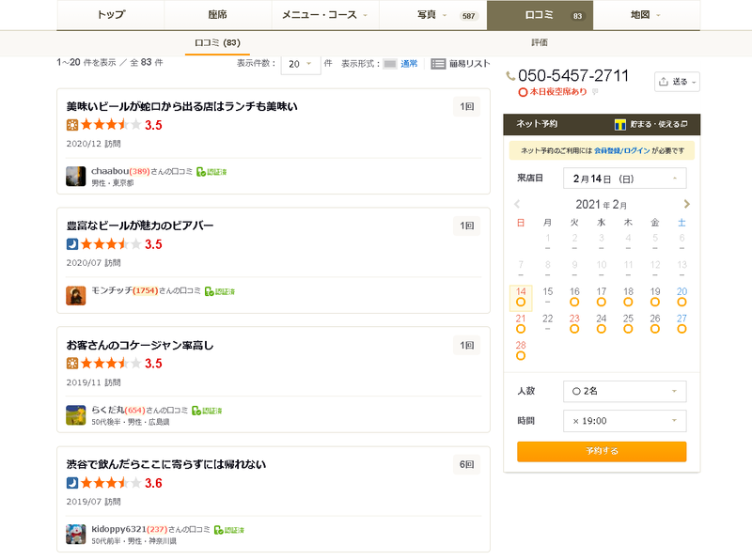
Task: Click the 通常 view format icon
Action: [x=390, y=64]
